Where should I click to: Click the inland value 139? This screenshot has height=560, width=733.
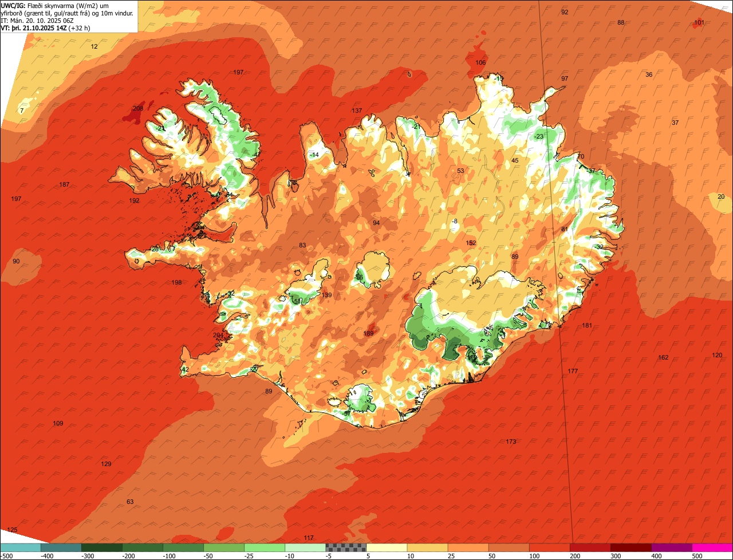pos(326,295)
